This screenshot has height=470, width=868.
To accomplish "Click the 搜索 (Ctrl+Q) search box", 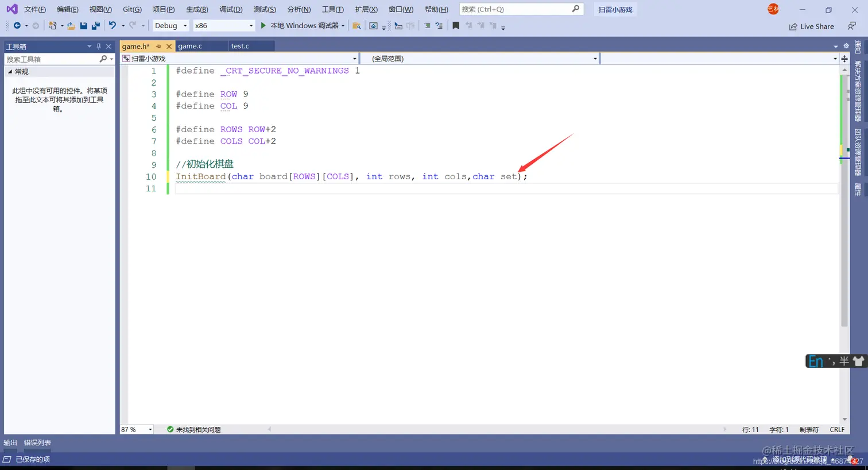I will [x=521, y=9].
